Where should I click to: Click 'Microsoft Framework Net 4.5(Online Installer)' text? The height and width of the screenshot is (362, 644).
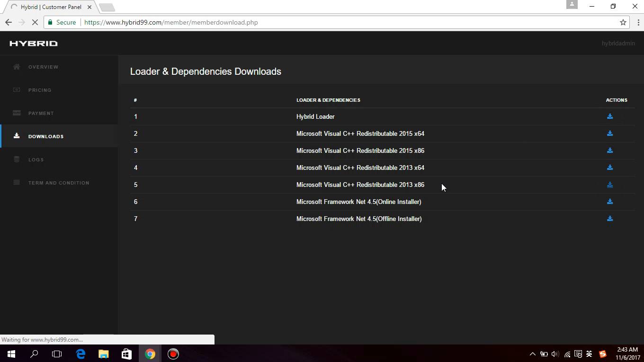click(358, 202)
